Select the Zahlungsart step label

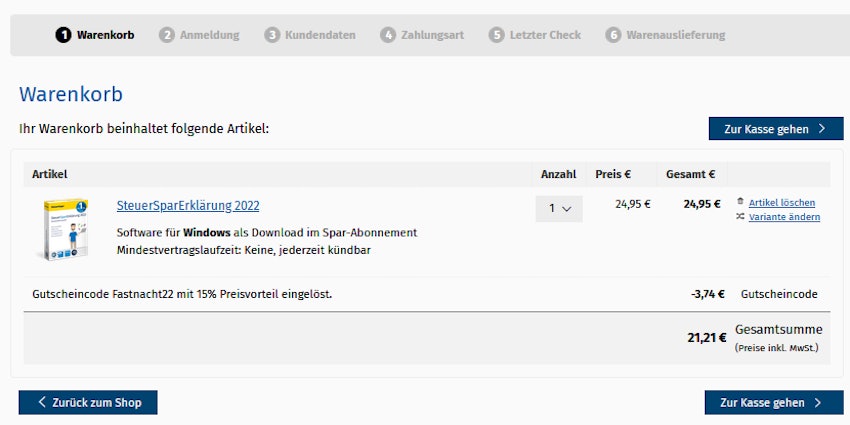[433, 35]
